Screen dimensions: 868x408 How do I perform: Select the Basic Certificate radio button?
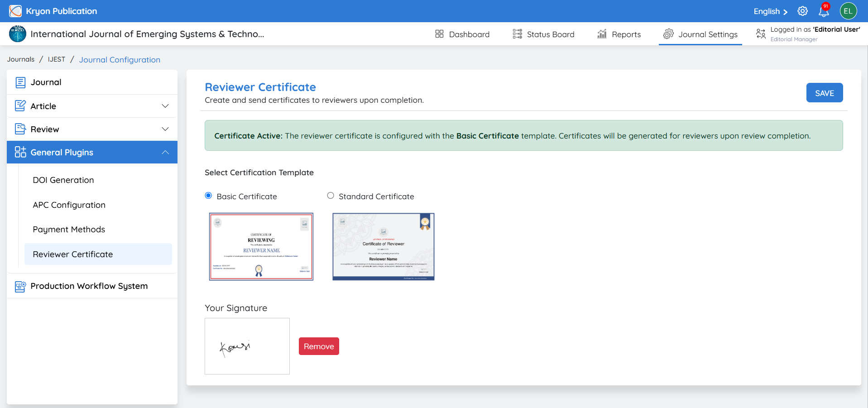tap(208, 196)
